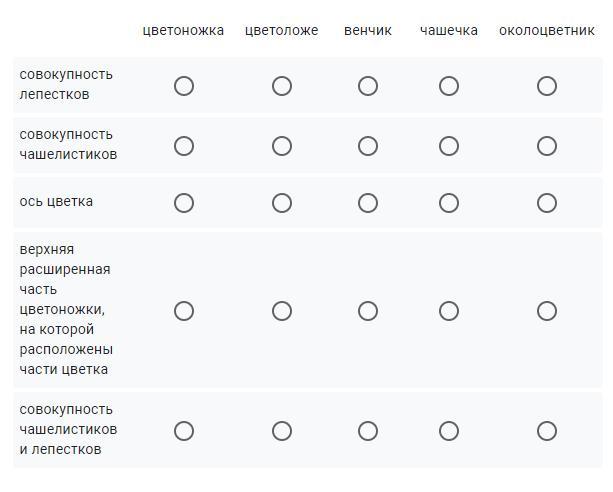Pick цветоножка for чашелистиков и лепестков row
The height and width of the screenshot is (492, 613).
click(x=184, y=431)
